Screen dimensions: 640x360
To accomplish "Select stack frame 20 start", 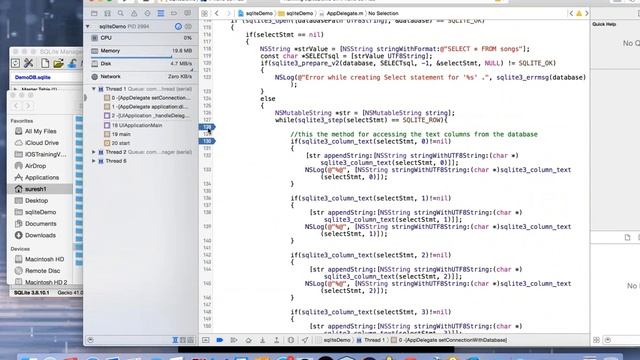I will 117,143.
